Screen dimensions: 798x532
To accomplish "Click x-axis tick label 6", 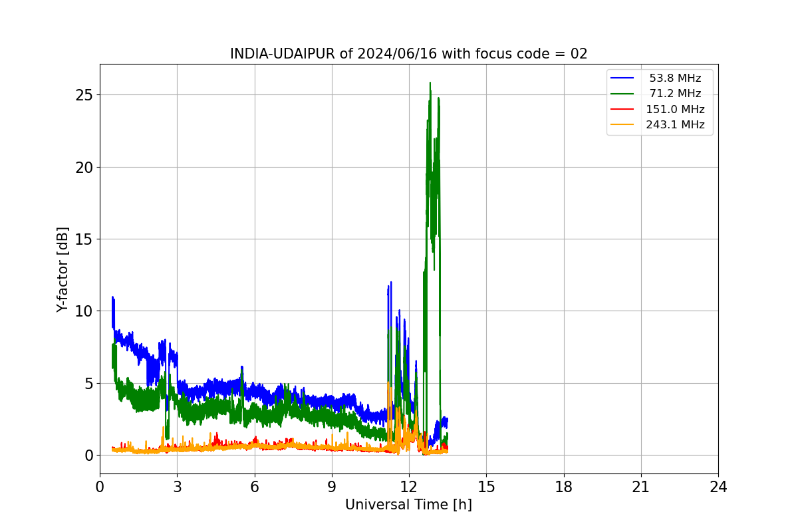I will tap(254, 487).
